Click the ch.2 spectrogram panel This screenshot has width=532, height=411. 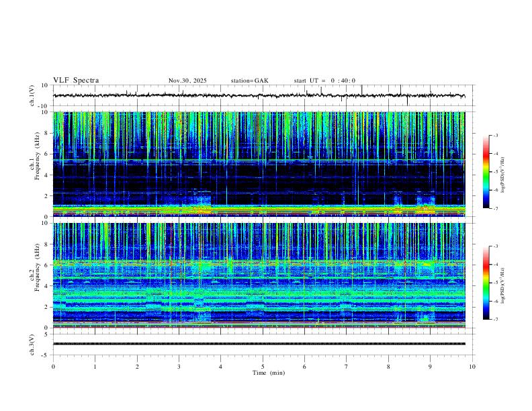(x=259, y=275)
